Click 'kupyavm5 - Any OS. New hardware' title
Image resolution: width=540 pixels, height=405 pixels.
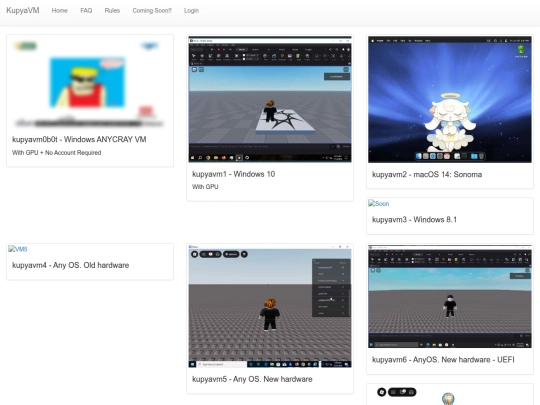pos(252,379)
